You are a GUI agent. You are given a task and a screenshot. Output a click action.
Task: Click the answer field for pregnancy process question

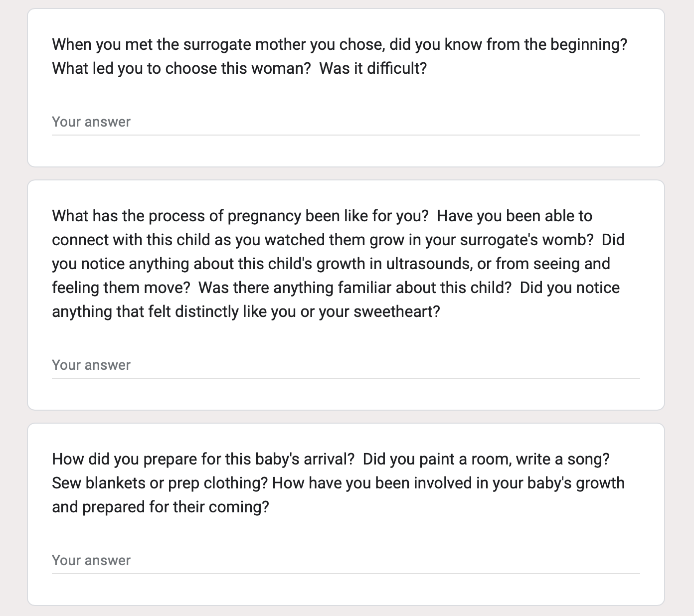pyautogui.click(x=345, y=365)
